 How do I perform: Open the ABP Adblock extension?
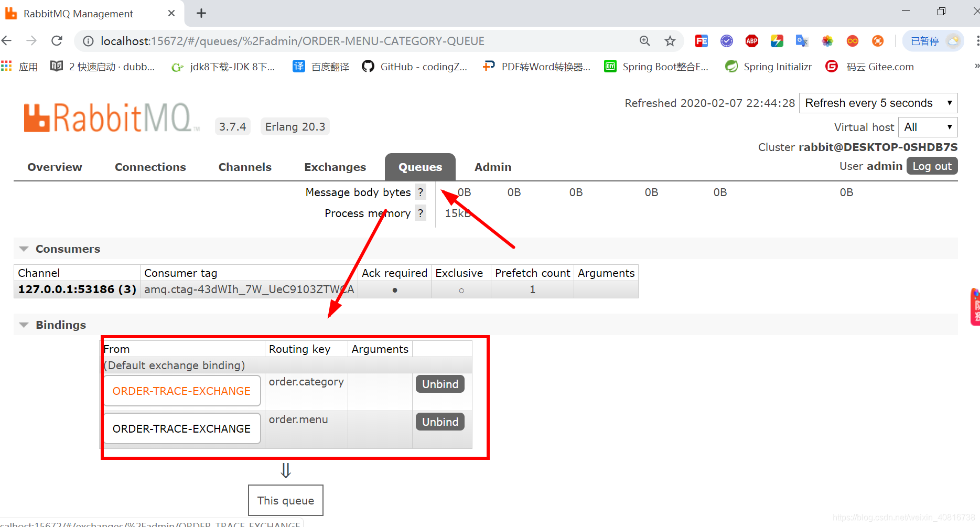pos(751,41)
